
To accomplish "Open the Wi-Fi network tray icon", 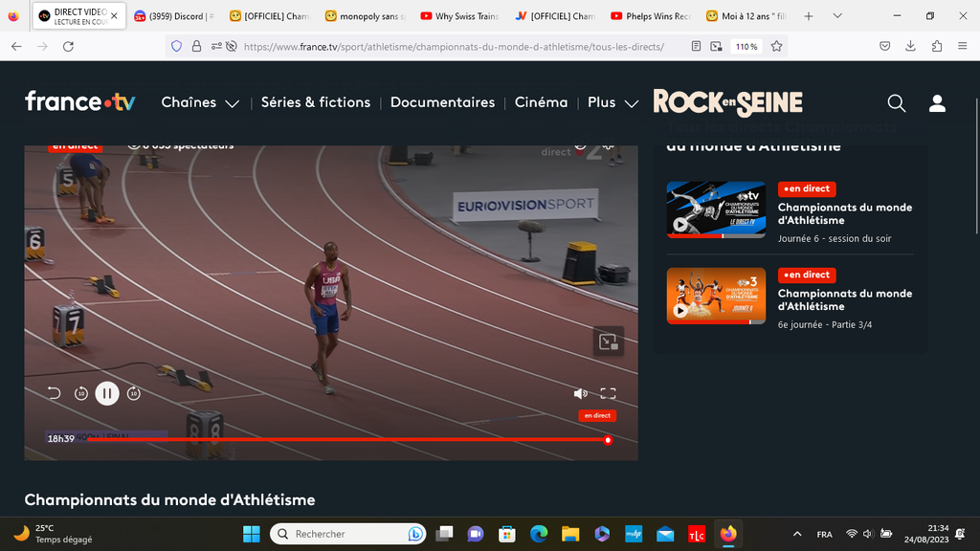I will point(851,534).
